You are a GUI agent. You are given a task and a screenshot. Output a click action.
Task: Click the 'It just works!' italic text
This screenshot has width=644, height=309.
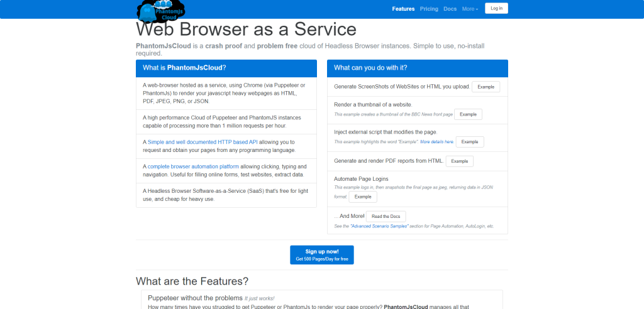pyautogui.click(x=260, y=298)
